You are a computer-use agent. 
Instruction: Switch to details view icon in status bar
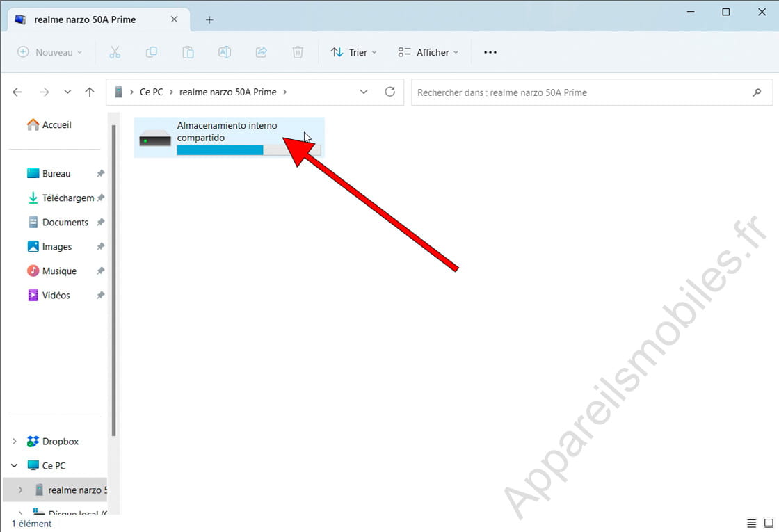click(x=752, y=523)
